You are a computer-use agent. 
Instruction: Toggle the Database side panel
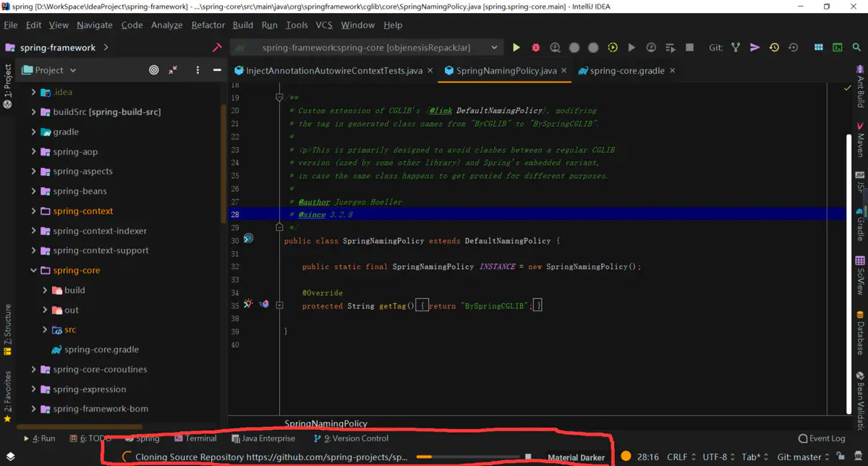pos(860,333)
